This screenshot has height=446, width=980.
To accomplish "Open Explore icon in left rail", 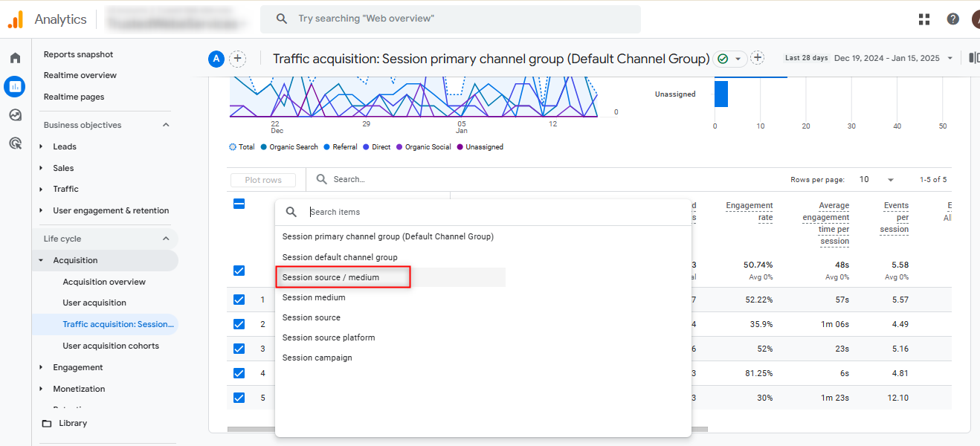I will click(15, 115).
